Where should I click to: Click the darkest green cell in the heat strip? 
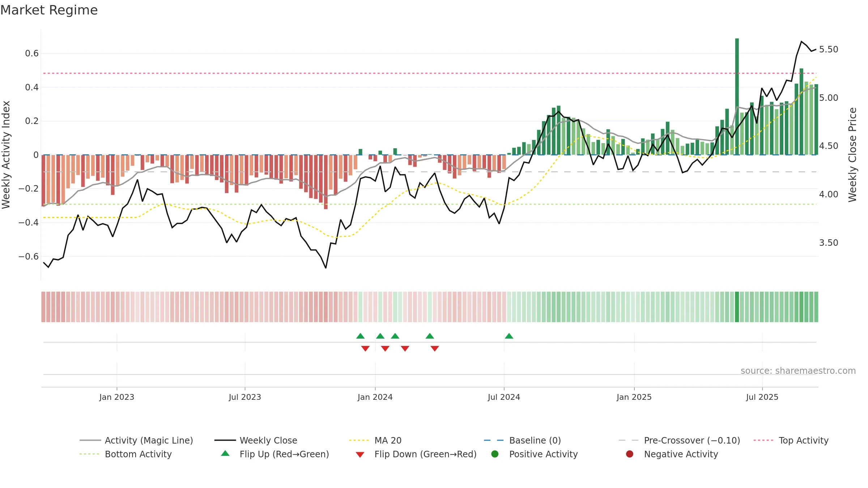tap(737, 307)
